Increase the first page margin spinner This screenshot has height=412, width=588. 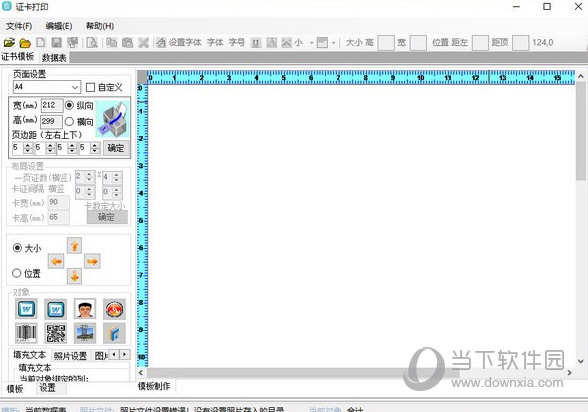[x=28, y=145]
